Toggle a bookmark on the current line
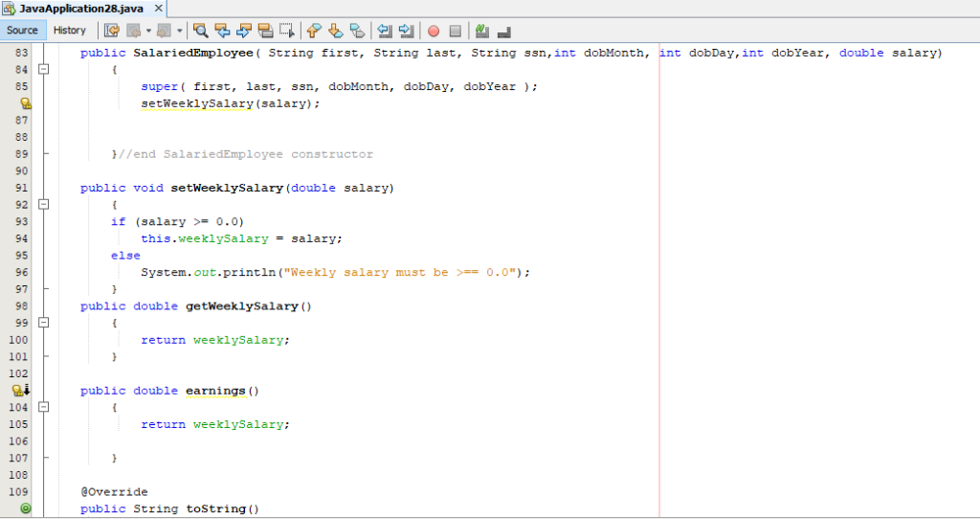 pos(357,30)
